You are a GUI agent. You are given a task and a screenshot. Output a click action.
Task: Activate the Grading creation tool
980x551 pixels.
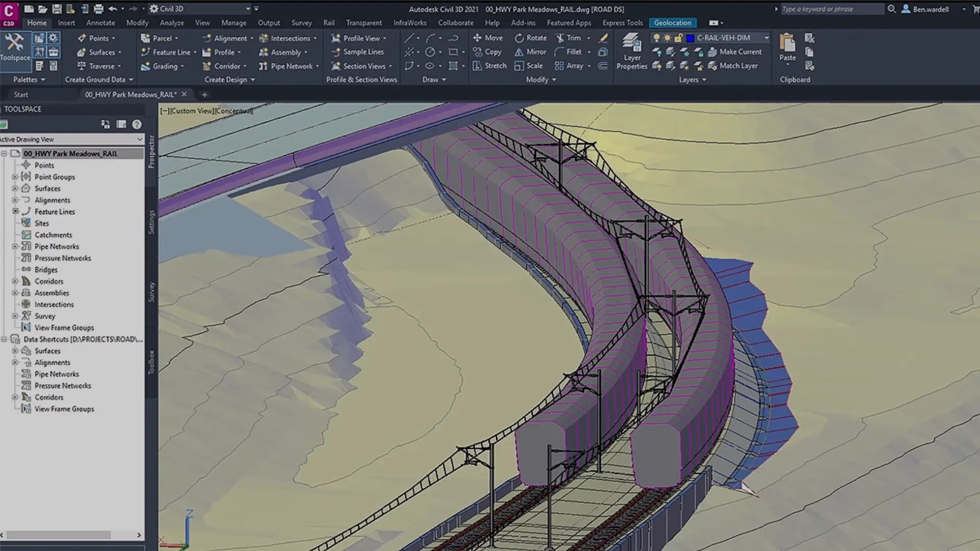click(x=162, y=66)
